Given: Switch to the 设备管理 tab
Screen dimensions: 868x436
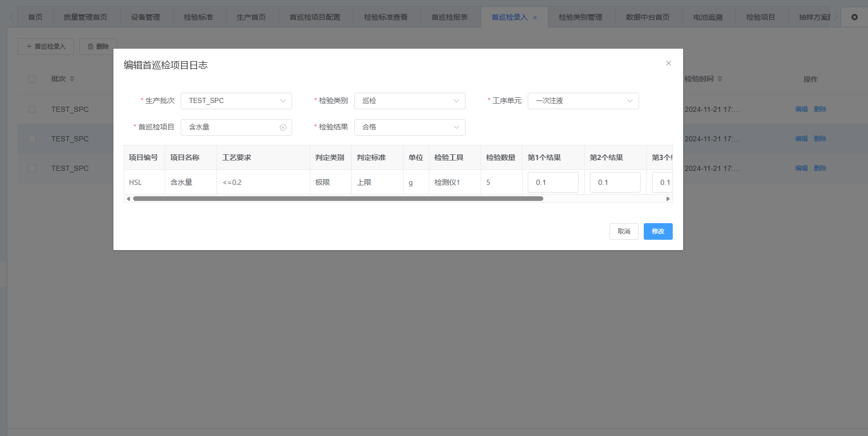Looking at the screenshot, I should (x=146, y=17).
